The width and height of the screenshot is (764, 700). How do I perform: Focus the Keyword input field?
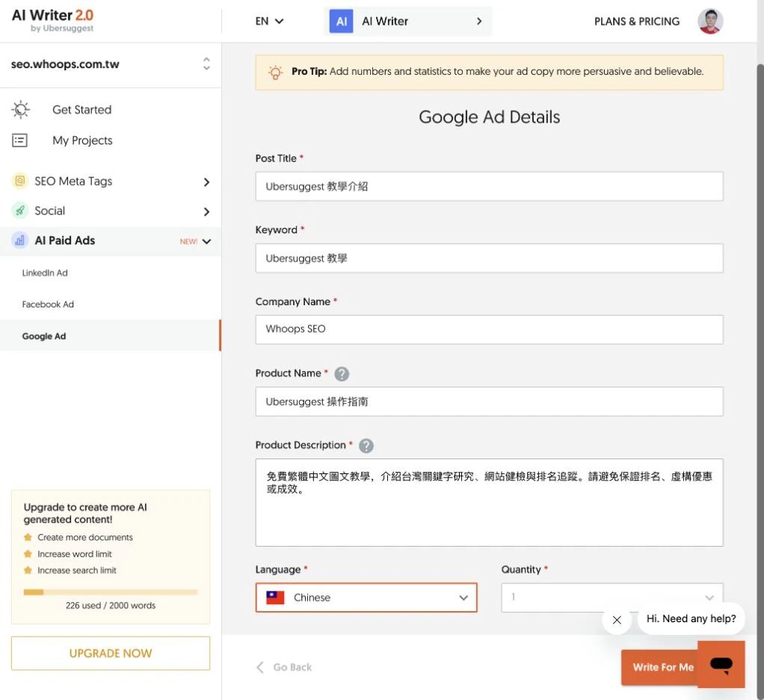pos(489,258)
